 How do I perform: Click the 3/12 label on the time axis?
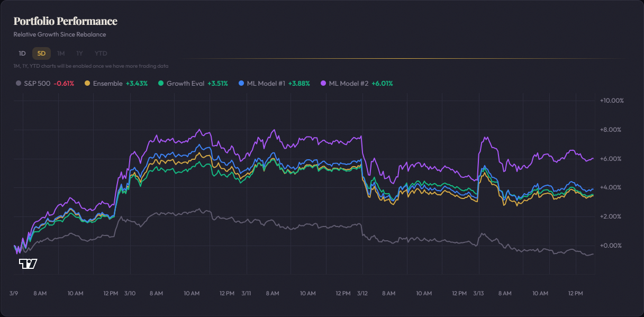(x=362, y=293)
